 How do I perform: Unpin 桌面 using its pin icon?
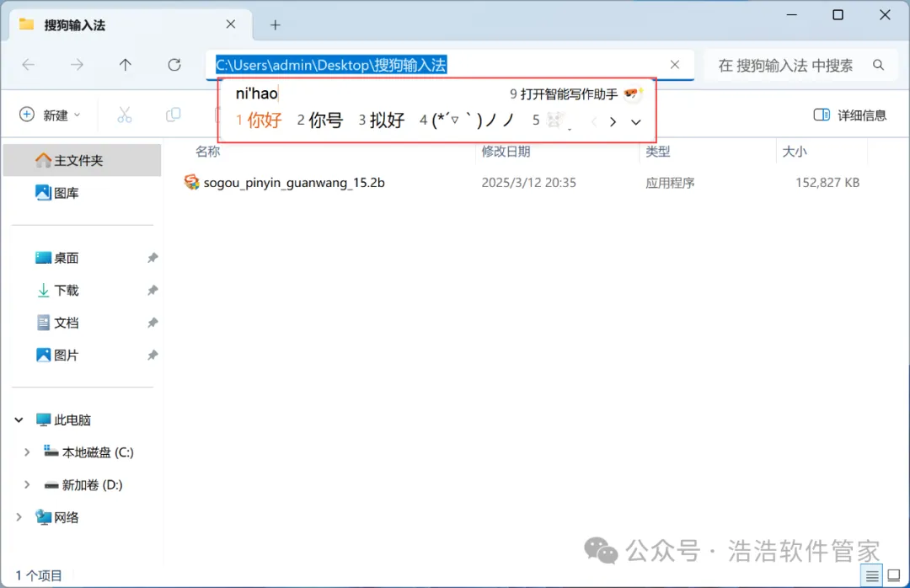pyautogui.click(x=152, y=258)
